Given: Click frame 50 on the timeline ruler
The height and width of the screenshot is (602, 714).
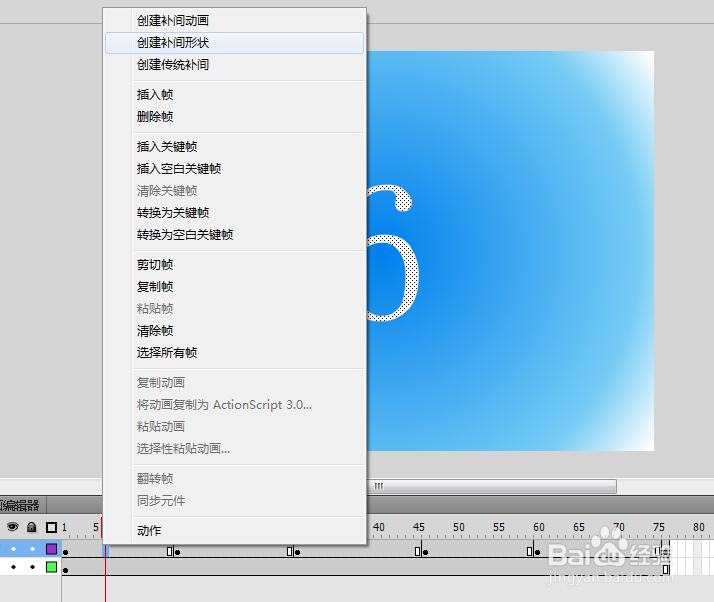Looking at the screenshot, I should 459,527.
